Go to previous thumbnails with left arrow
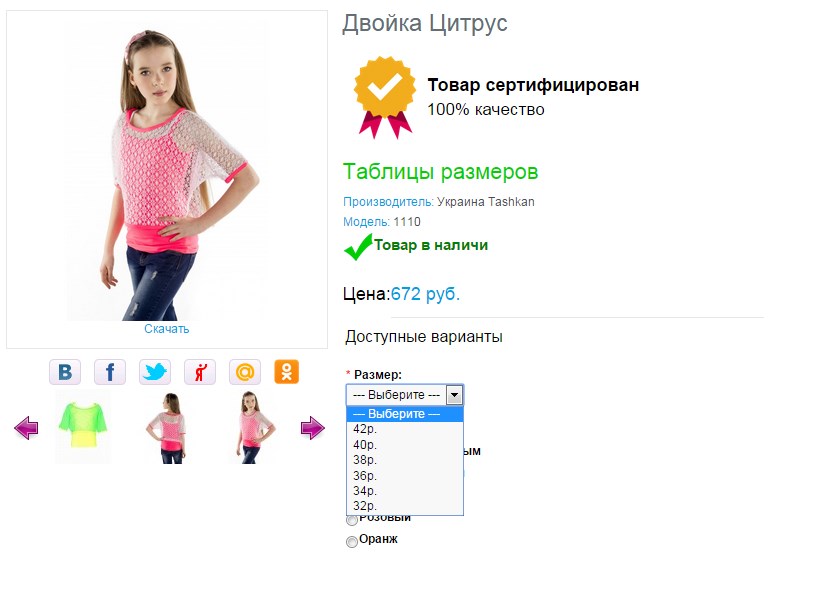 26,428
